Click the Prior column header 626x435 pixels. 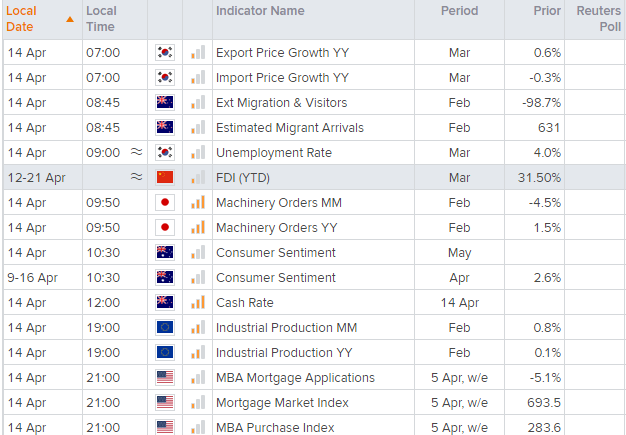click(546, 11)
